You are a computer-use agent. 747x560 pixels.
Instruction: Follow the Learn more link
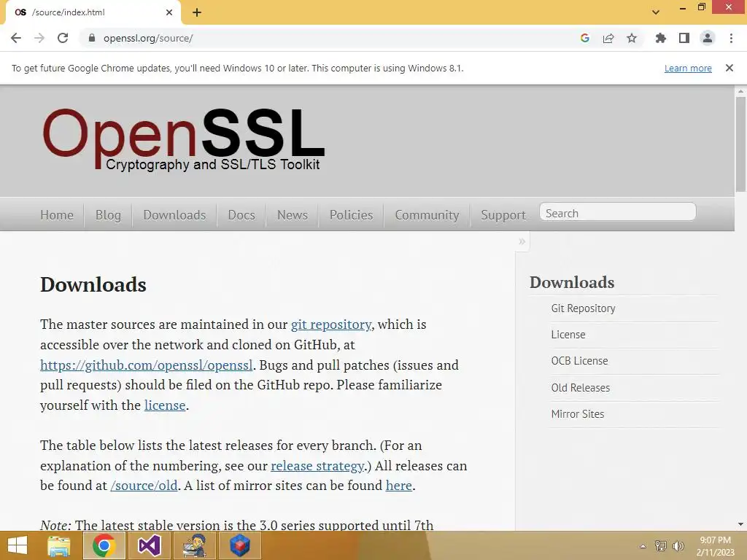(688, 68)
